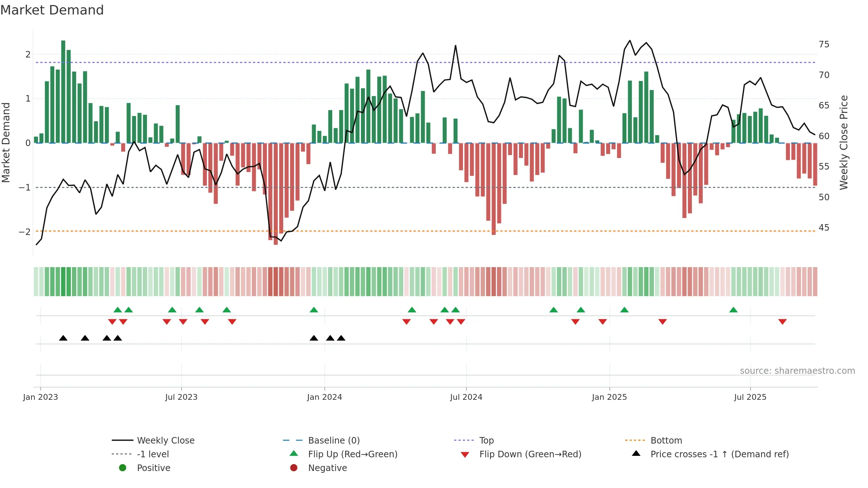
Task: Click the darkest red heatmap cell in late 2023
Action: pos(276,282)
